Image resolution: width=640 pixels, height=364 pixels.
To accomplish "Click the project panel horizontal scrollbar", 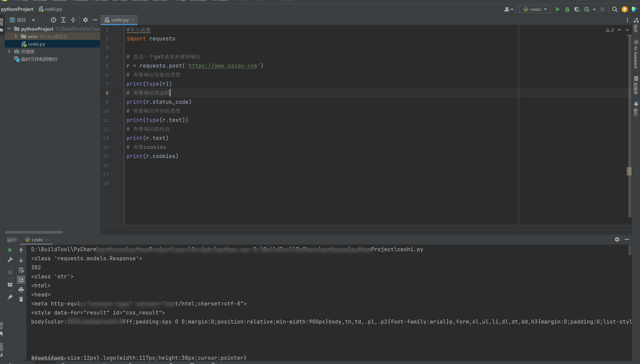I will point(34,232).
